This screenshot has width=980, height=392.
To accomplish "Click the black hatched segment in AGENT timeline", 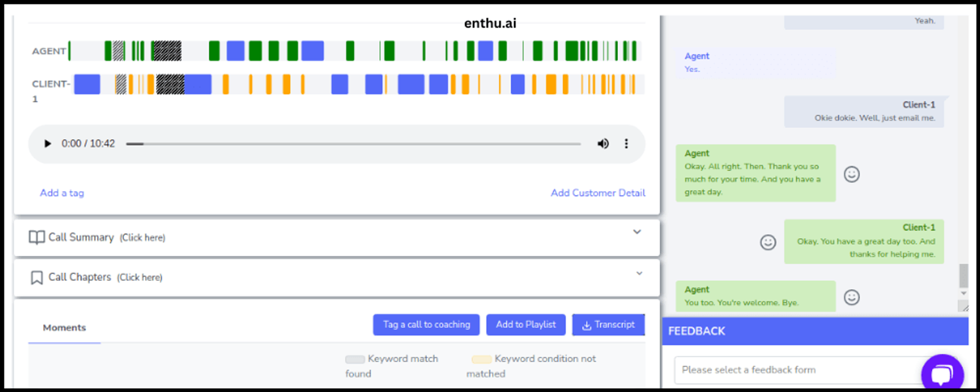I will tap(166, 51).
